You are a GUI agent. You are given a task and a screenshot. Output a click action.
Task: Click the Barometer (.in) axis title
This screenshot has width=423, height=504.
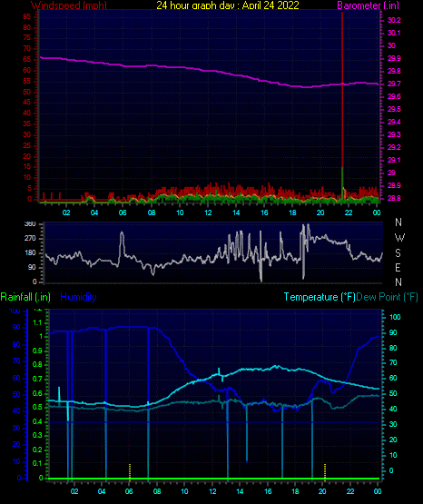tap(368, 5)
